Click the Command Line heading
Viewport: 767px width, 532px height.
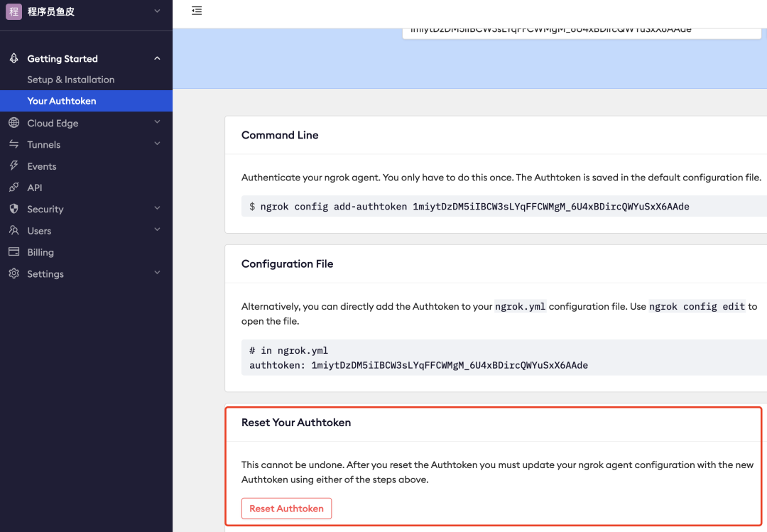[x=280, y=135]
